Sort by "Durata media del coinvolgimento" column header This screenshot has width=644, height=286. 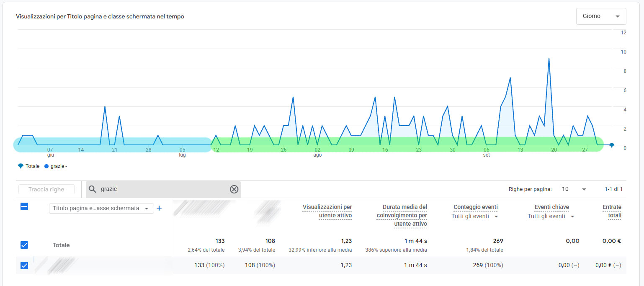click(402, 216)
